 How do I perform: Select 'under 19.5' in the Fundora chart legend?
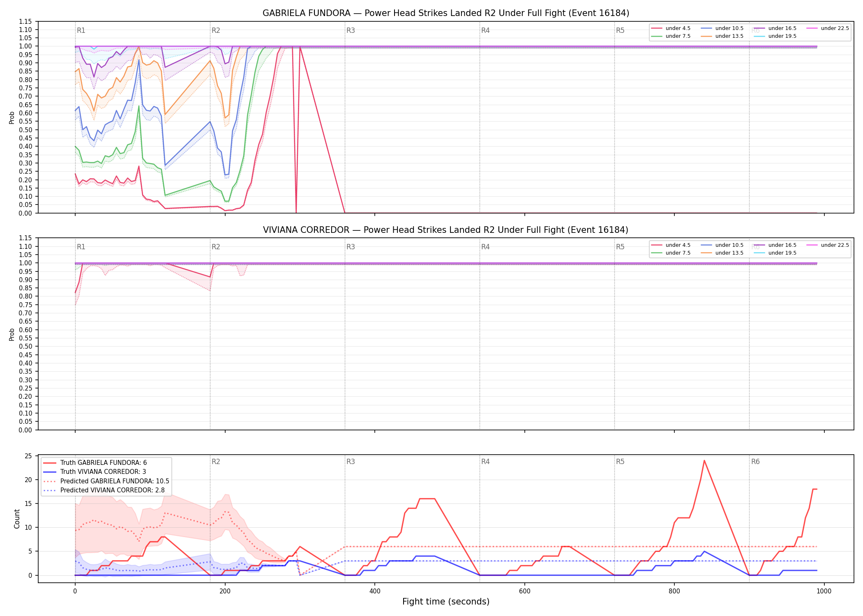775,36
